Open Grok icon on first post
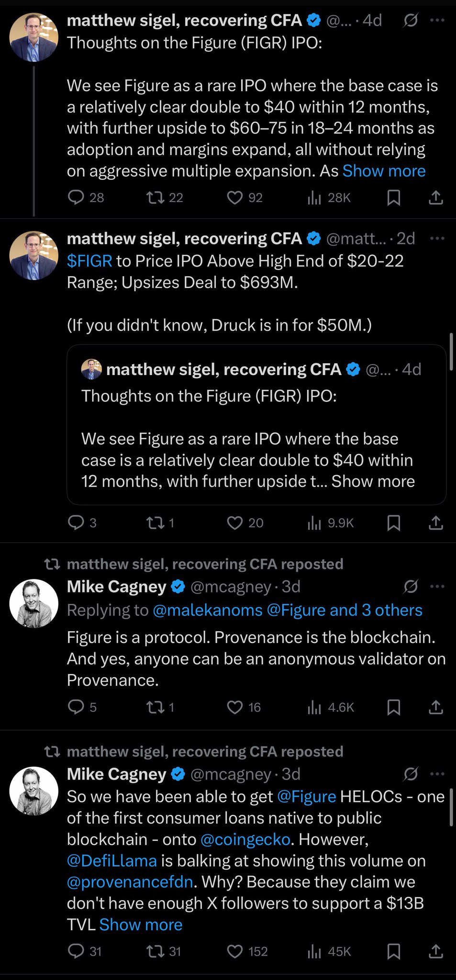 point(411,20)
